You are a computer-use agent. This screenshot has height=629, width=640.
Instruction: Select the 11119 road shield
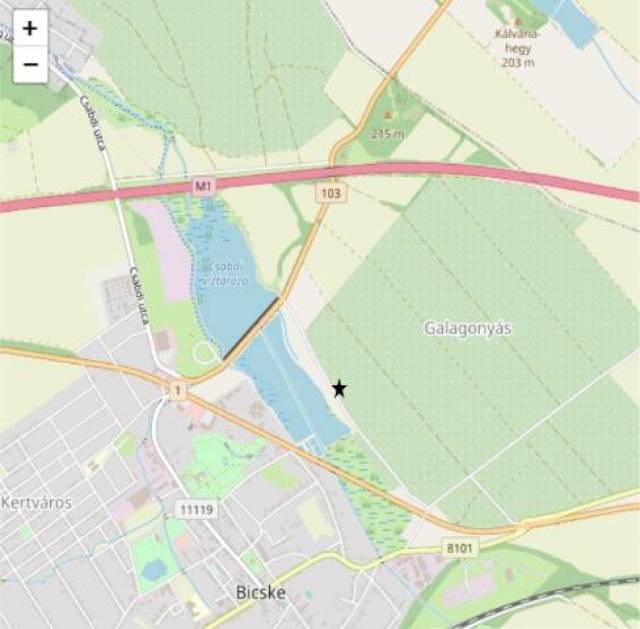(x=196, y=509)
